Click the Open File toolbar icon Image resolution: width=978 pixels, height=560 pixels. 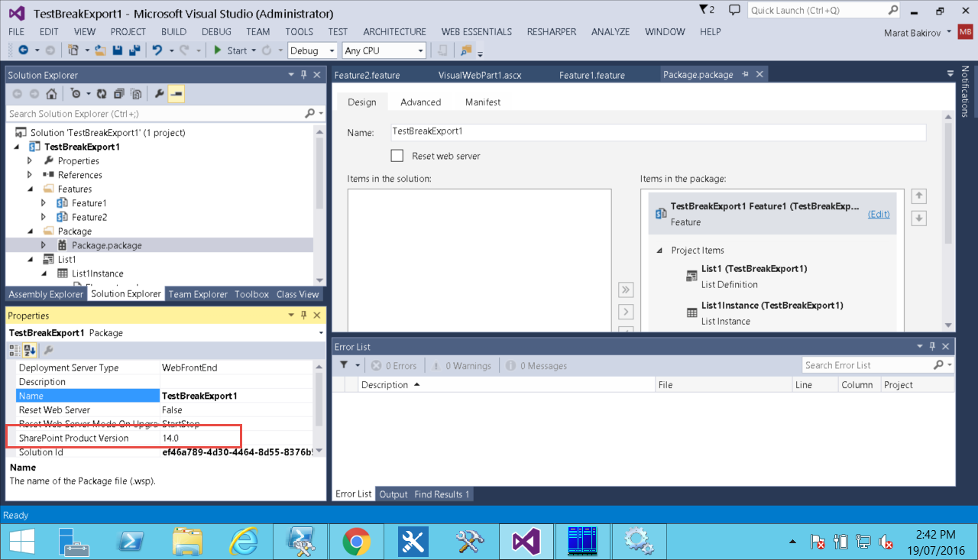100,50
